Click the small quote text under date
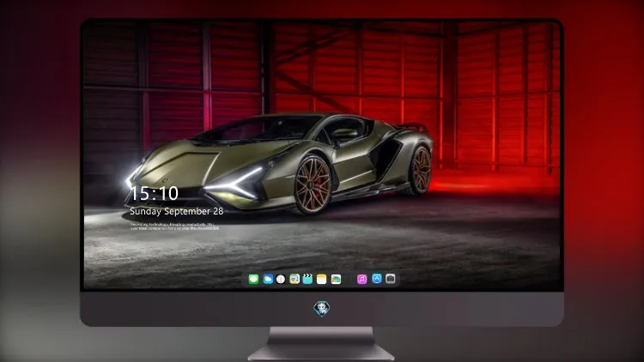 (x=174, y=226)
